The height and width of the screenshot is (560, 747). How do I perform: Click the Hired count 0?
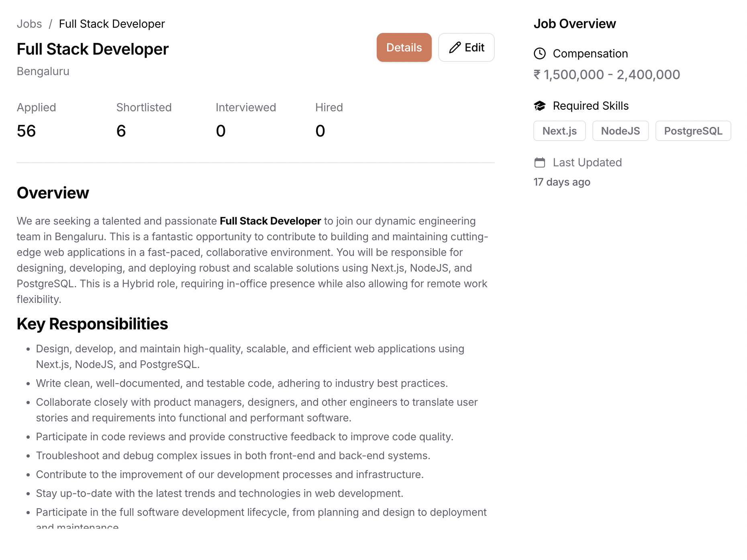[320, 131]
